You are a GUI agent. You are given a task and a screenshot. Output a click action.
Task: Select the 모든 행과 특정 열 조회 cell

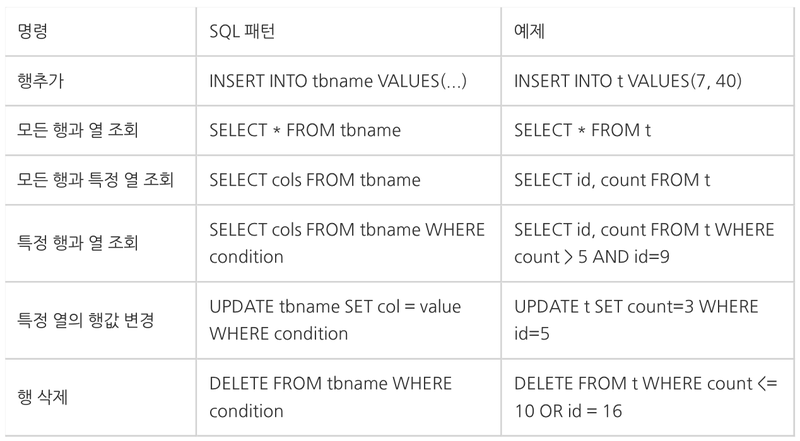95,180
